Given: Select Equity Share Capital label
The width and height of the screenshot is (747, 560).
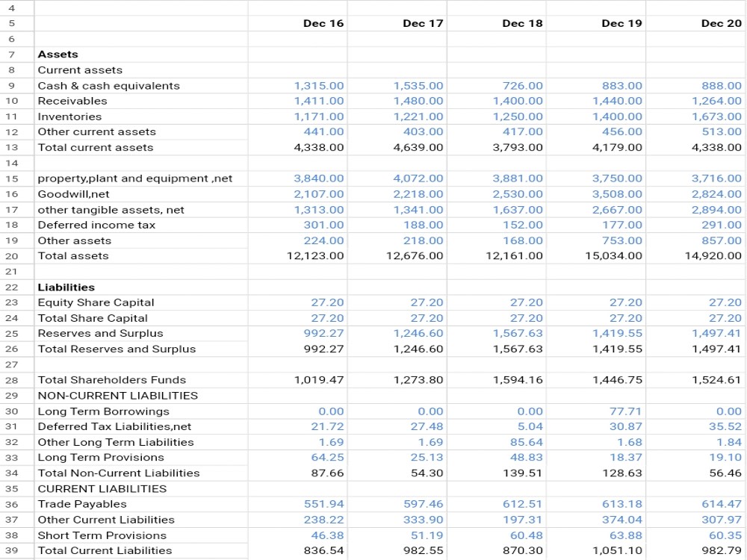Looking at the screenshot, I should (96, 303).
